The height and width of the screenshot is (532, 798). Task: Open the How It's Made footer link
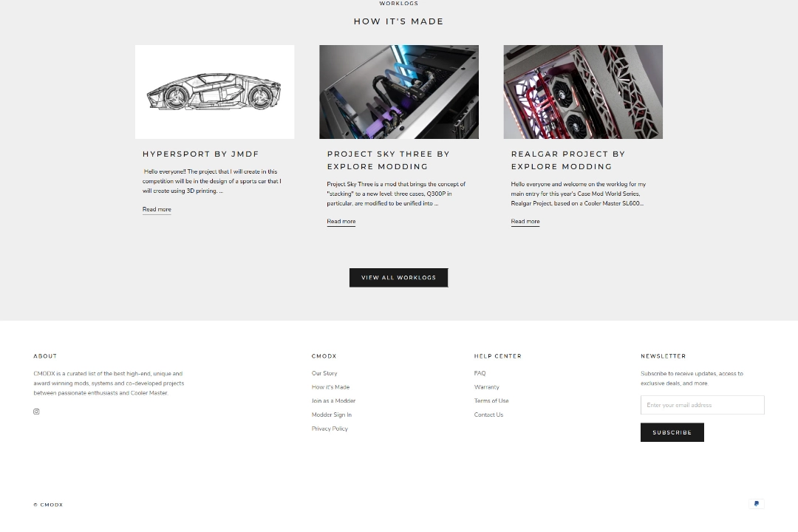[331, 387]
